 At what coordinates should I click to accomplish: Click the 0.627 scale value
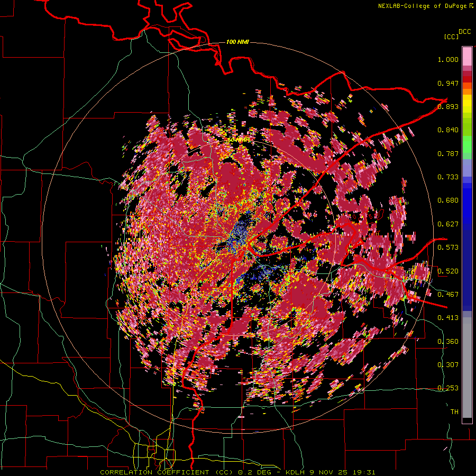point(448,224)
